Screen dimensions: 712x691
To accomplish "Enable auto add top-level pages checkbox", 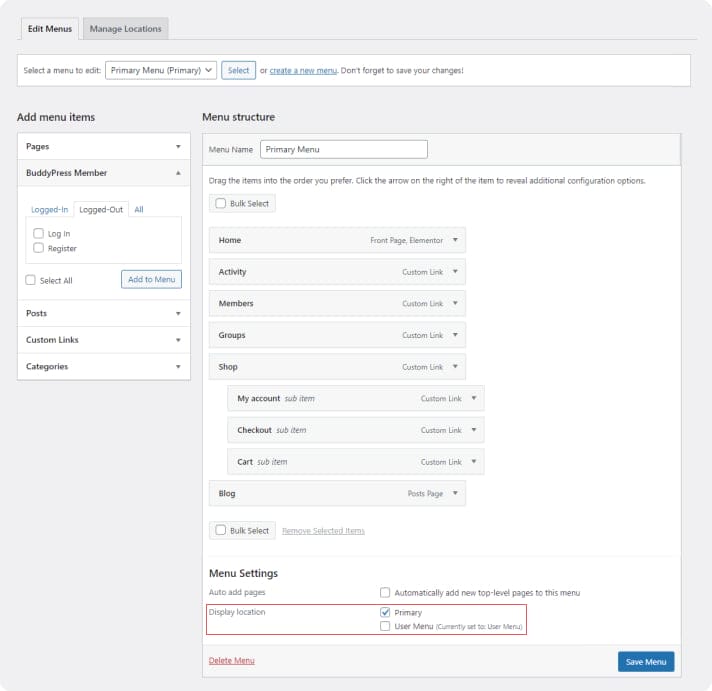I will [385, 593].
